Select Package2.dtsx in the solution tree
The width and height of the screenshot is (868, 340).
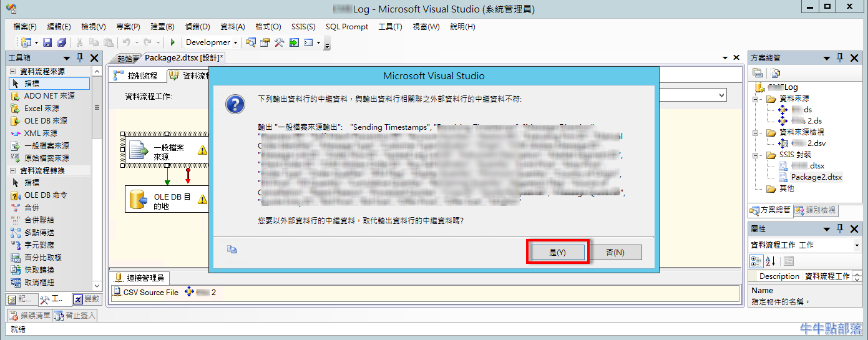tap(816, 177)
